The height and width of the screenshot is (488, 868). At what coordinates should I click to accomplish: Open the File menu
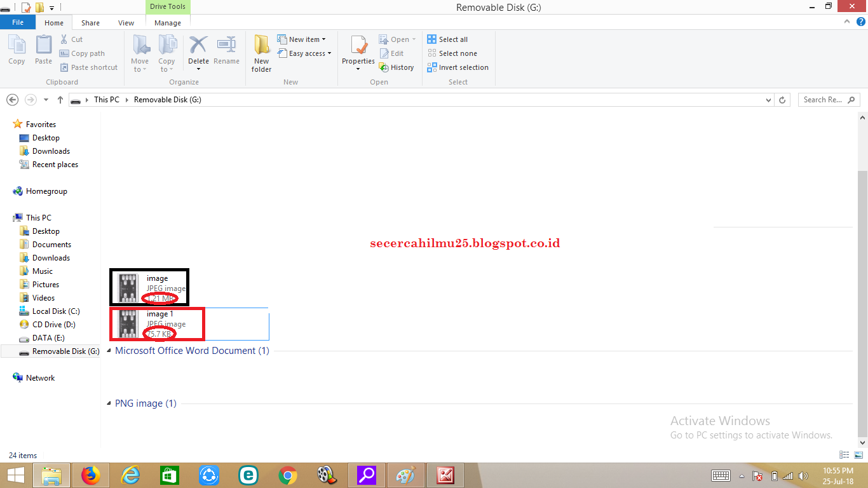pos(18,22)
